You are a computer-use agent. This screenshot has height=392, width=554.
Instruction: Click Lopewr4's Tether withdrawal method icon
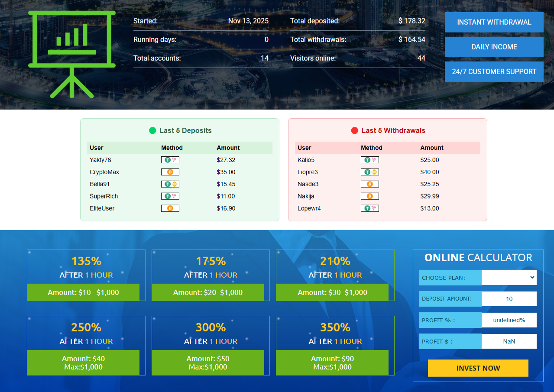click(369, 208)
